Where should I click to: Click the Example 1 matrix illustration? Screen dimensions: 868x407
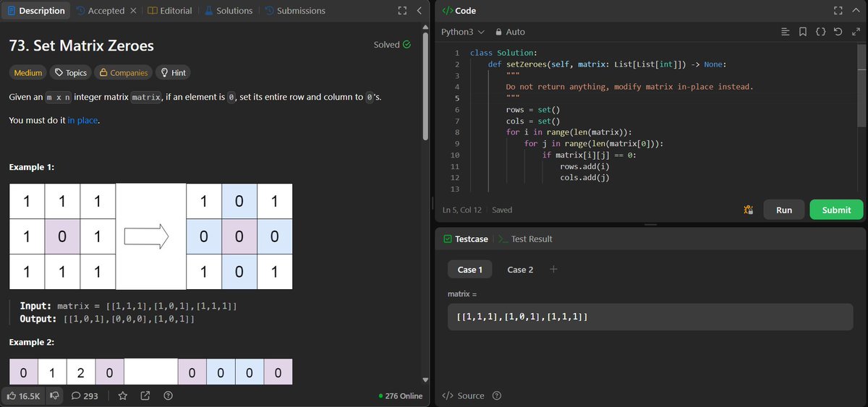[x=150, y=236]
